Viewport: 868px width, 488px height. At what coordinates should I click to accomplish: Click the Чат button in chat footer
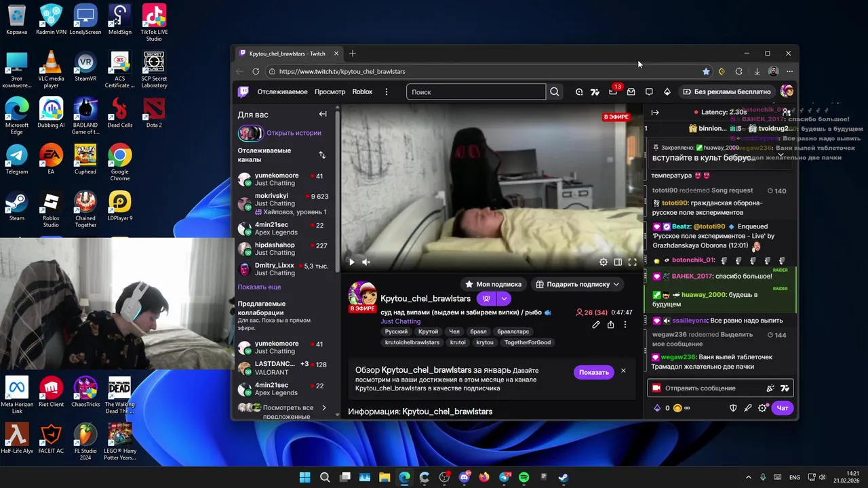783,408
